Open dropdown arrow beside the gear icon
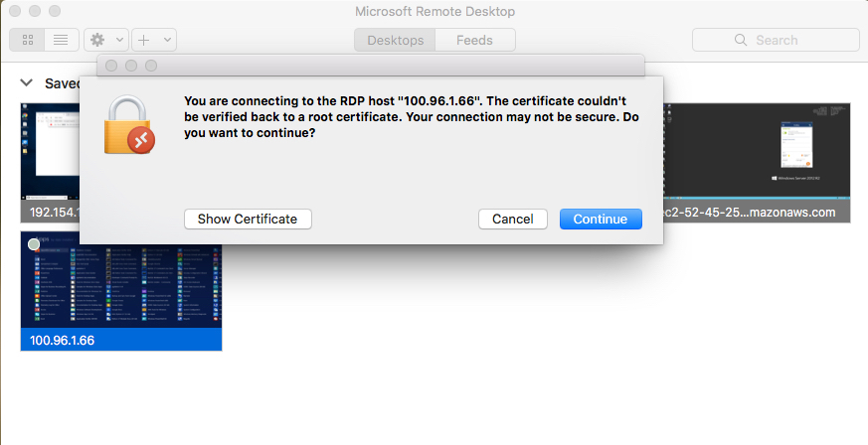Screen dimensions: 868x445 pyautogui.click(x=120, y=40)
